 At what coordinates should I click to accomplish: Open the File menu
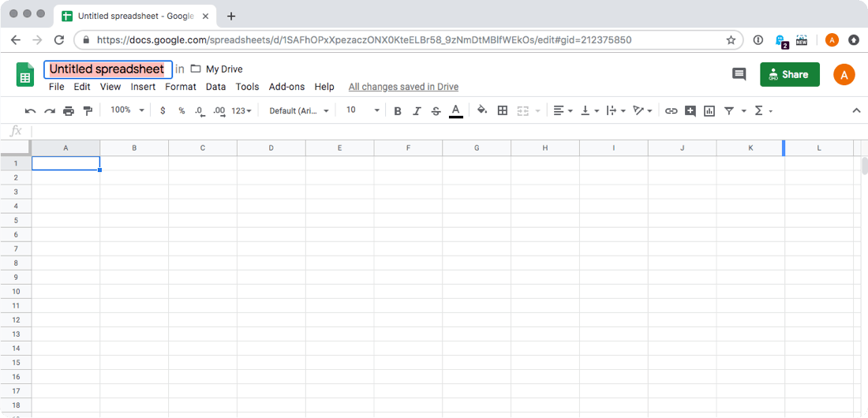[x=57, y=87]
